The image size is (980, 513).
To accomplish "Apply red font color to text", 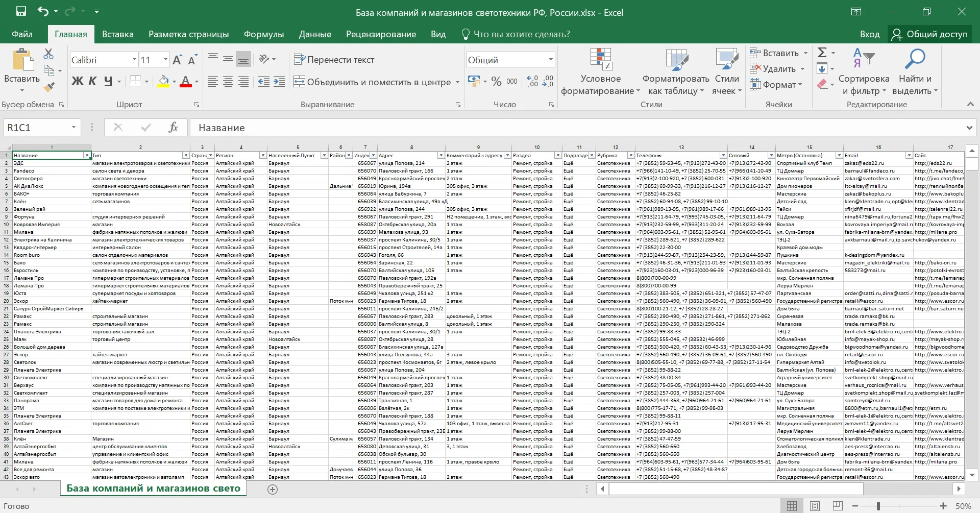I will (x=186, y=81).
